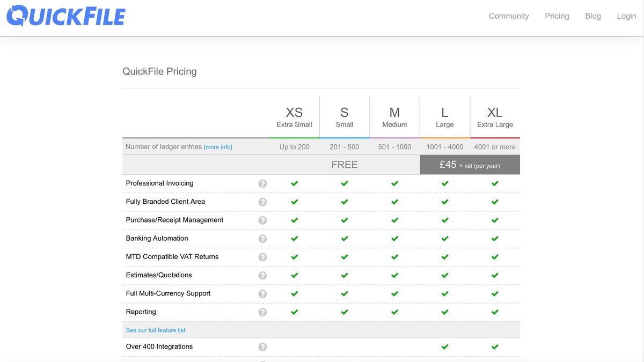Click help icon for Over 400 Integrations
The image size is (644, 362).
tap(262, 347)
